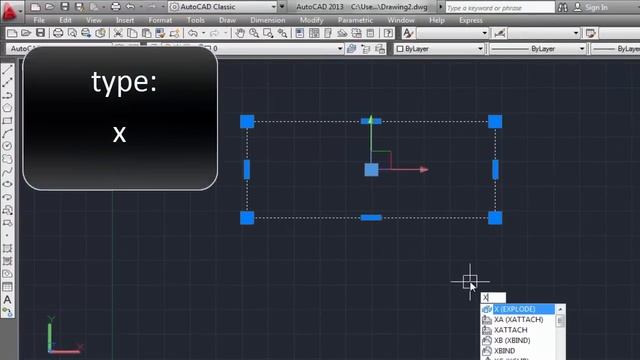Open the ByLayer linetype dropdown
The height and width of the screenshot is (360, 640).
pyautogui.click(x=538, y=49)
